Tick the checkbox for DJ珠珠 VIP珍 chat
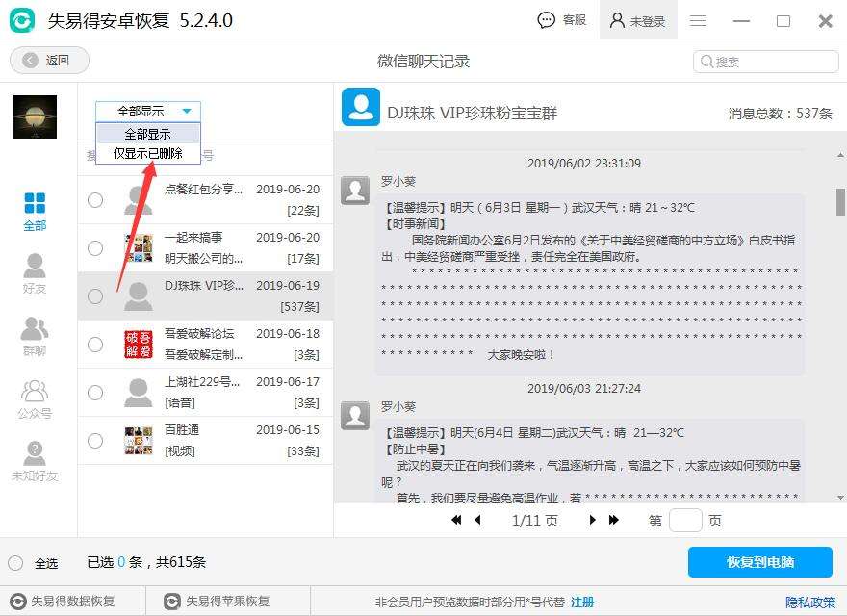Viewport: 847px width, 616px height. [95, 296]
